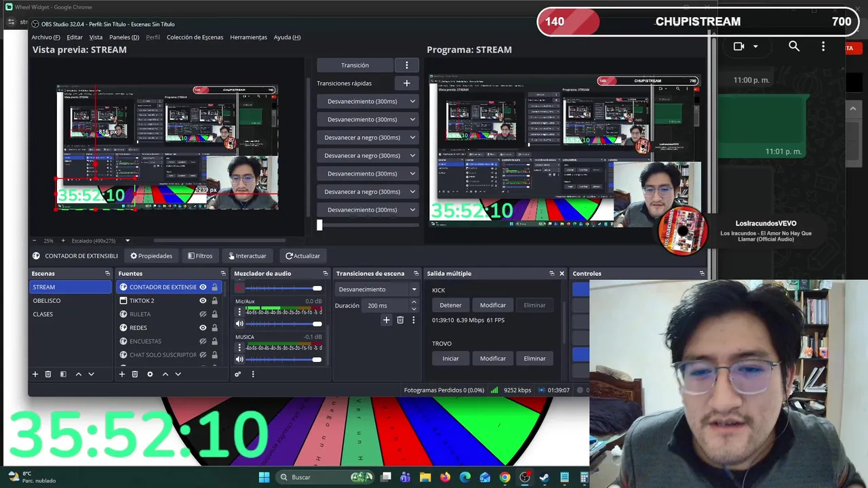Viewport: 868px width, 488px height.
Task: Delete selected source with the Fuentes trash icon
Action: 135,374
